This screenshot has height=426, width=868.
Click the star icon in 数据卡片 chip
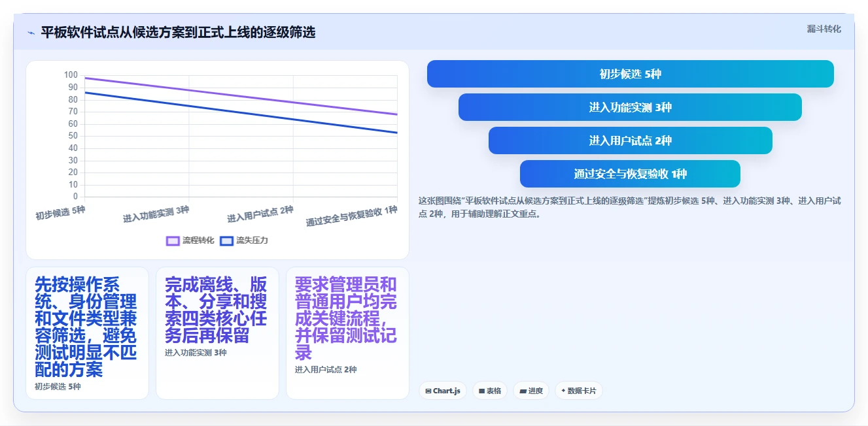coord(563,391)
